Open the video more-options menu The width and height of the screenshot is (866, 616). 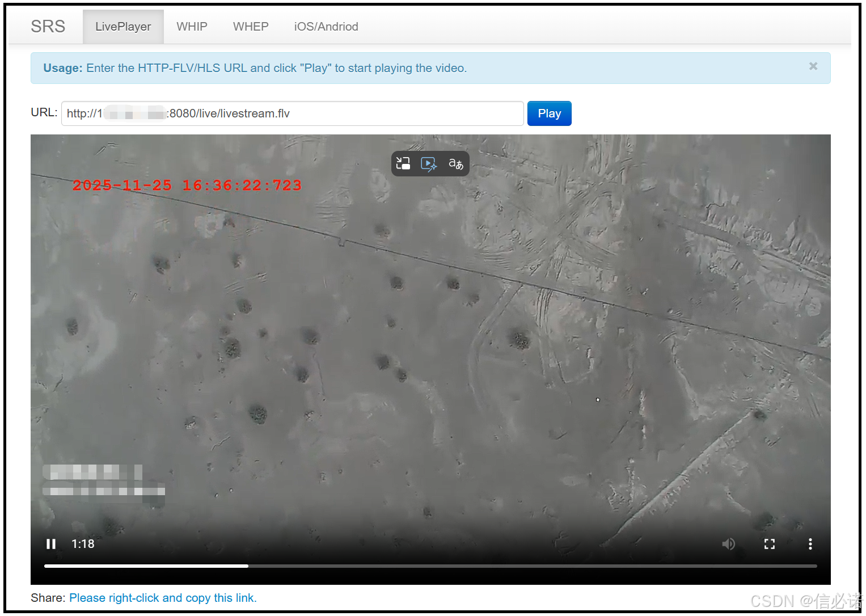click(810, 544)
